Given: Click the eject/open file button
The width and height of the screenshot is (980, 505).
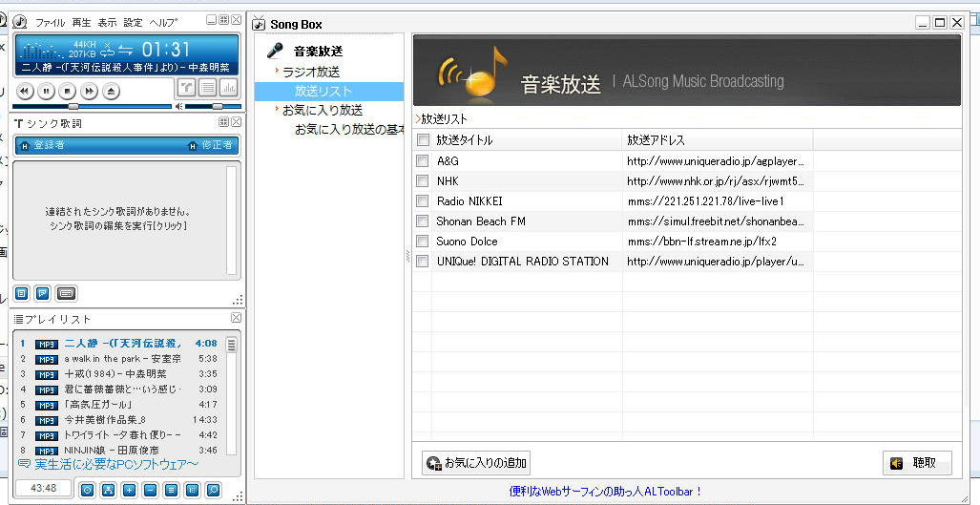Looking at the screenshot, I should tap(111, 91).
